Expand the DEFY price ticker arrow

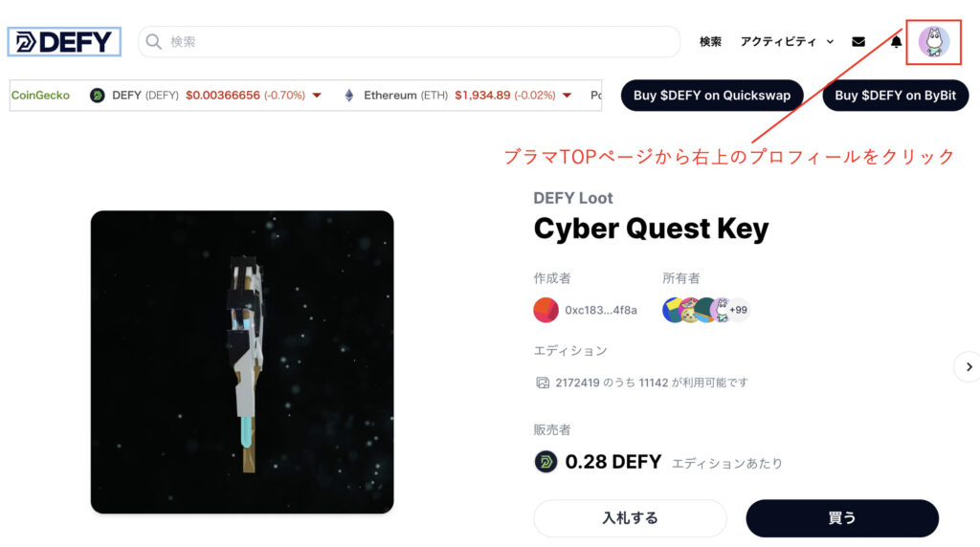[x=317, y=96]
